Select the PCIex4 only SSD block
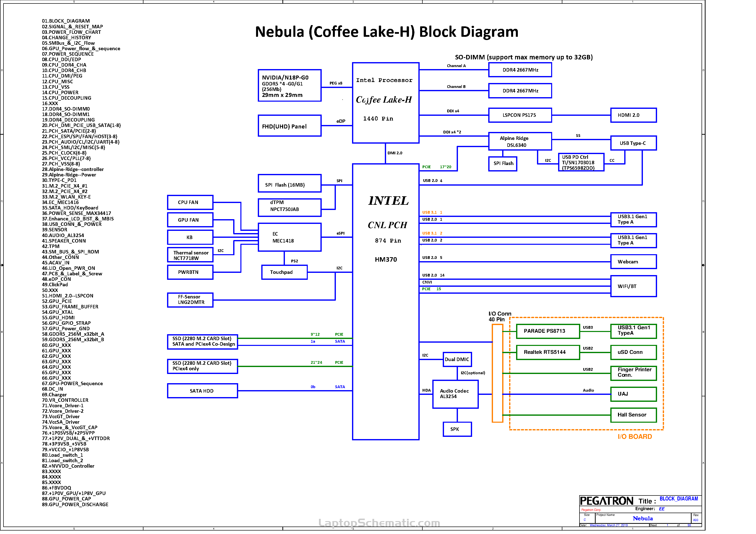Screen dimensions: 756x534 (203, 367)
